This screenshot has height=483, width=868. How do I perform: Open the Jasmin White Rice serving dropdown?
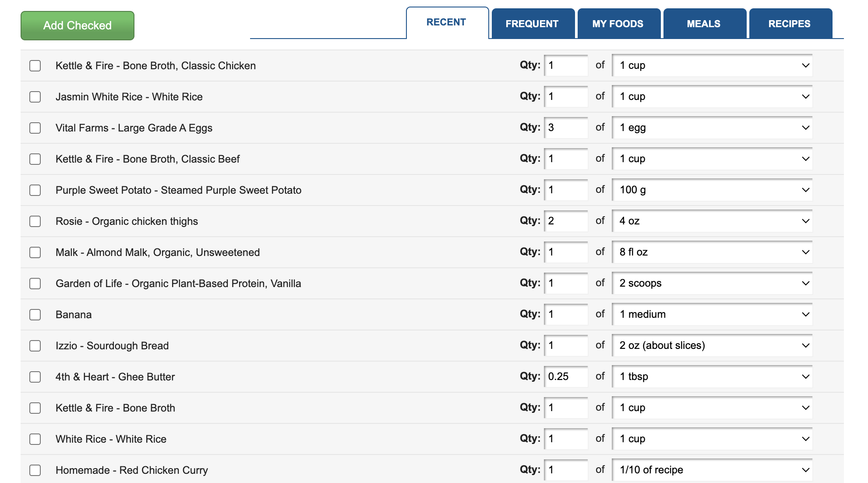[712, 96]
